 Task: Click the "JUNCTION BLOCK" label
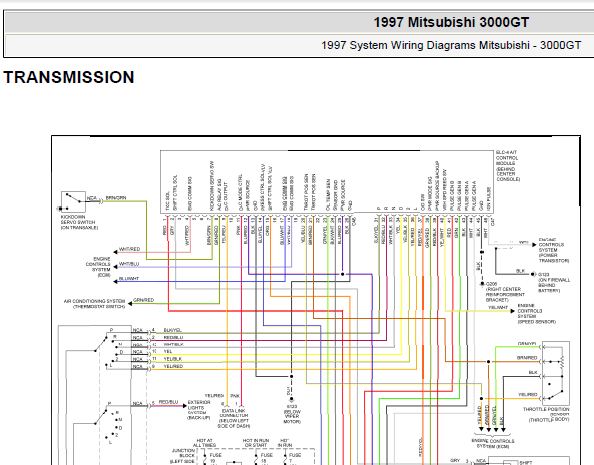pos(183,453)
